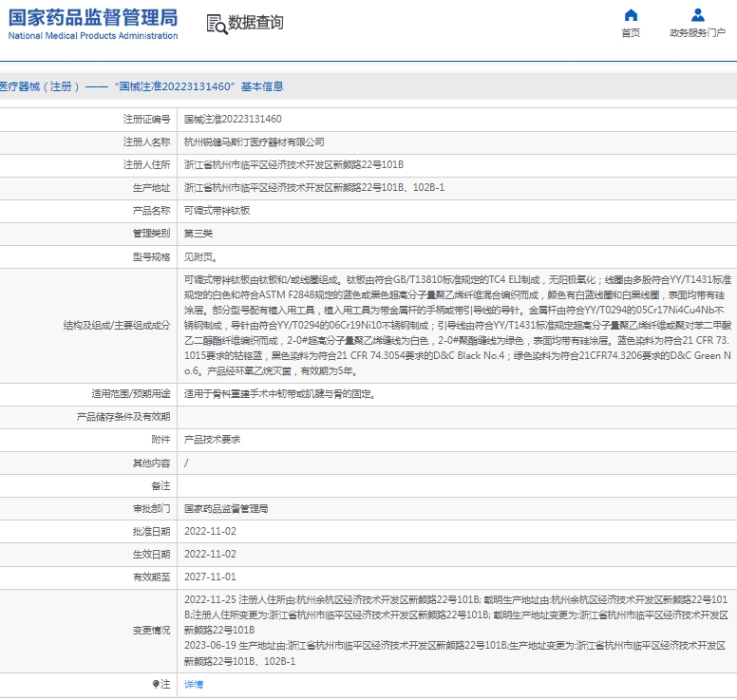Click product name 可调式带袢钛板
The height and width of the screenshot is (700, 737).
pyautogui.click(x=217, y=211)
